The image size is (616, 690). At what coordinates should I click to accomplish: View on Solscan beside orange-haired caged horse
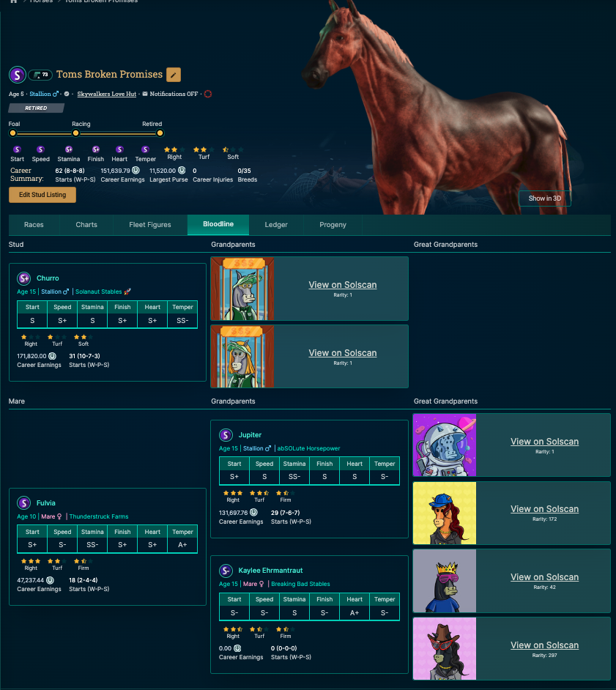[x=343, y=353]
